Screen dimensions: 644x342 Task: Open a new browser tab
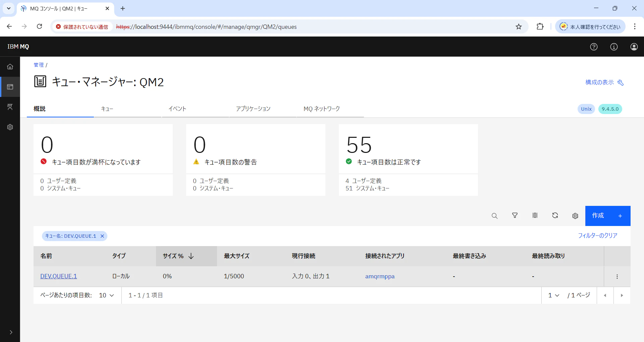click(x=123, y=8)
